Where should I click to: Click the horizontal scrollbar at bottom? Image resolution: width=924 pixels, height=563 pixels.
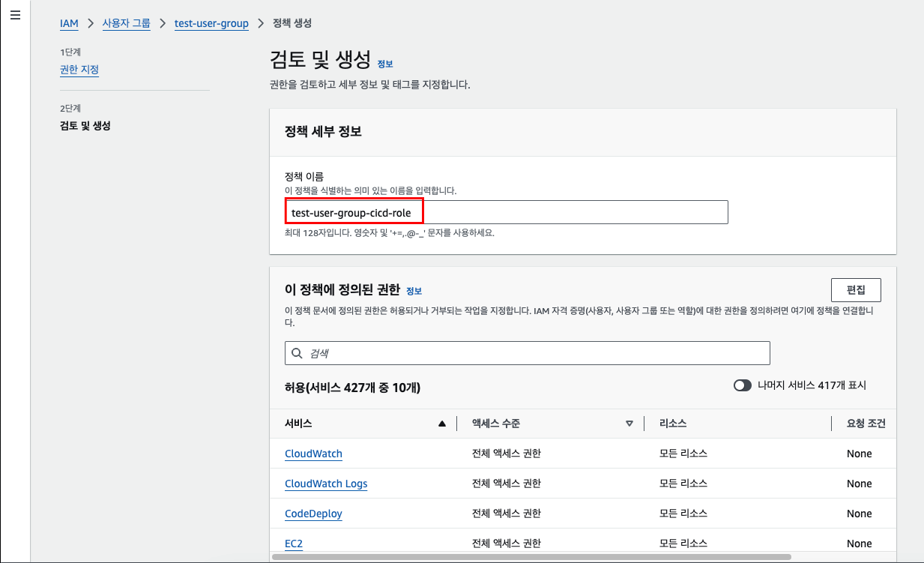(532, 557)
